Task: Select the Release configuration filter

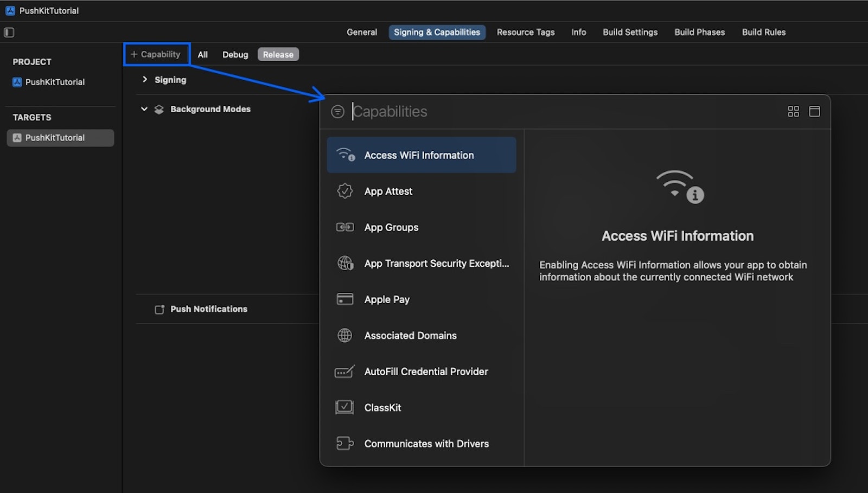Action: point(278,55)
